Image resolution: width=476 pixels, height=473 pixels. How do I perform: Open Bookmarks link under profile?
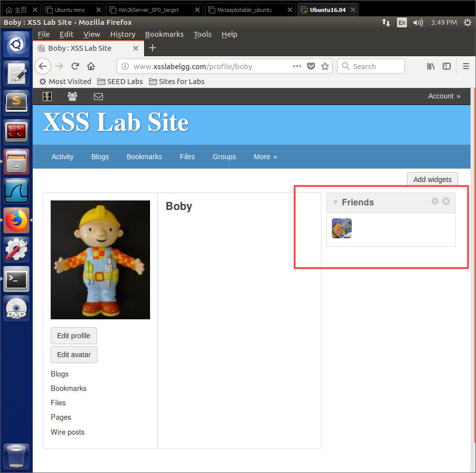tap(69, 388)
